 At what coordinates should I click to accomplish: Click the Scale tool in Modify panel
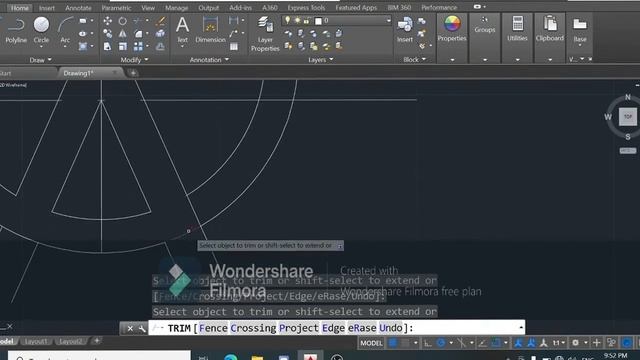pyautogui.click(x=122, y=46)
